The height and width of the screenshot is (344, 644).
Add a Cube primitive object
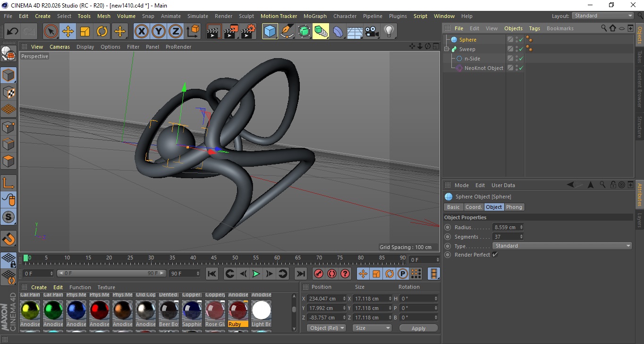[270, 32]
